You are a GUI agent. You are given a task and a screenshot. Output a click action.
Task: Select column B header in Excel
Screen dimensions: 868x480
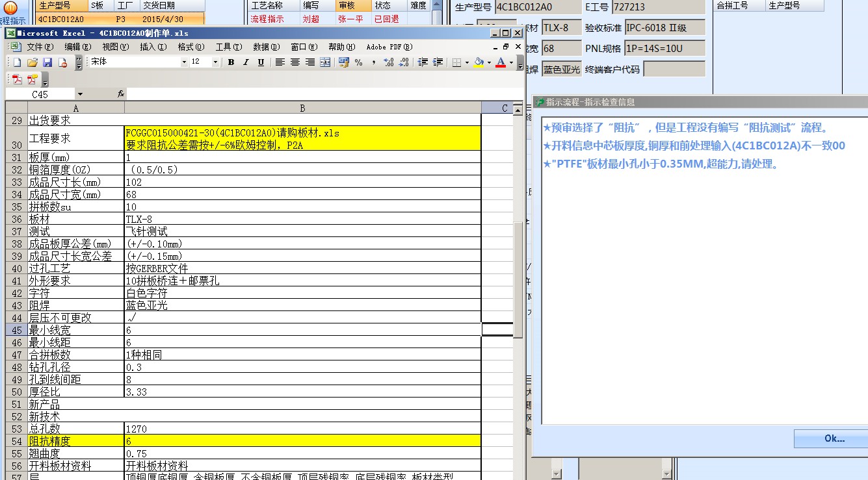pos(303,108)
